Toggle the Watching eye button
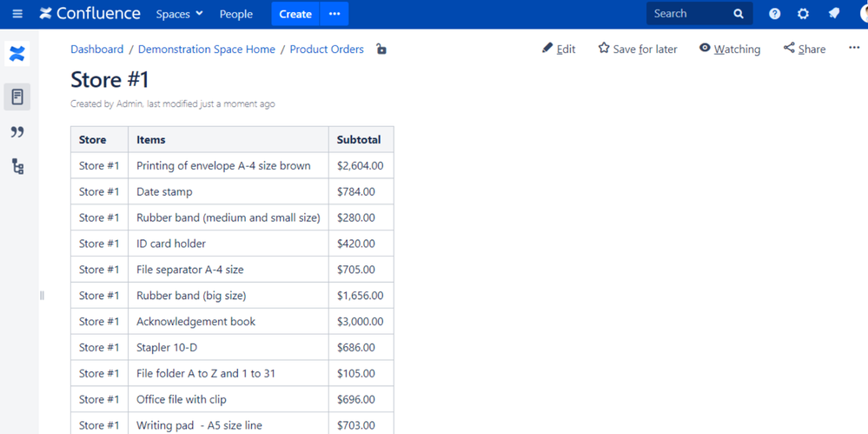 click(x=730, y=49)
